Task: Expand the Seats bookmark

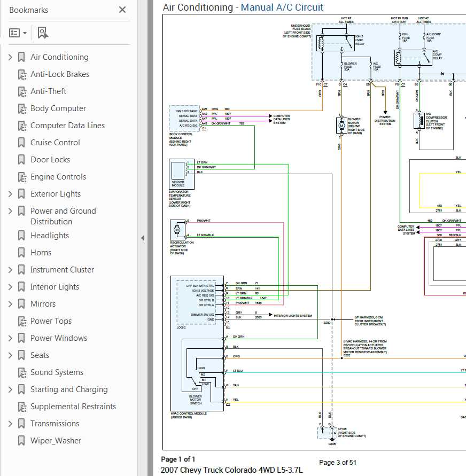Action: (x=10, y=355)
